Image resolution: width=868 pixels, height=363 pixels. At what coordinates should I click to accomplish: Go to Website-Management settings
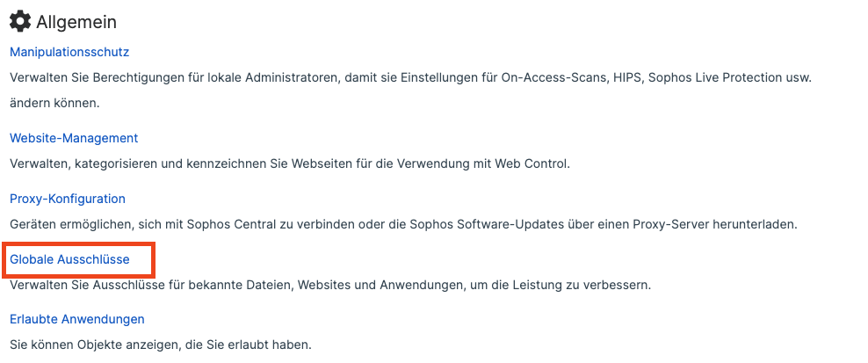(x=74, y=138)
